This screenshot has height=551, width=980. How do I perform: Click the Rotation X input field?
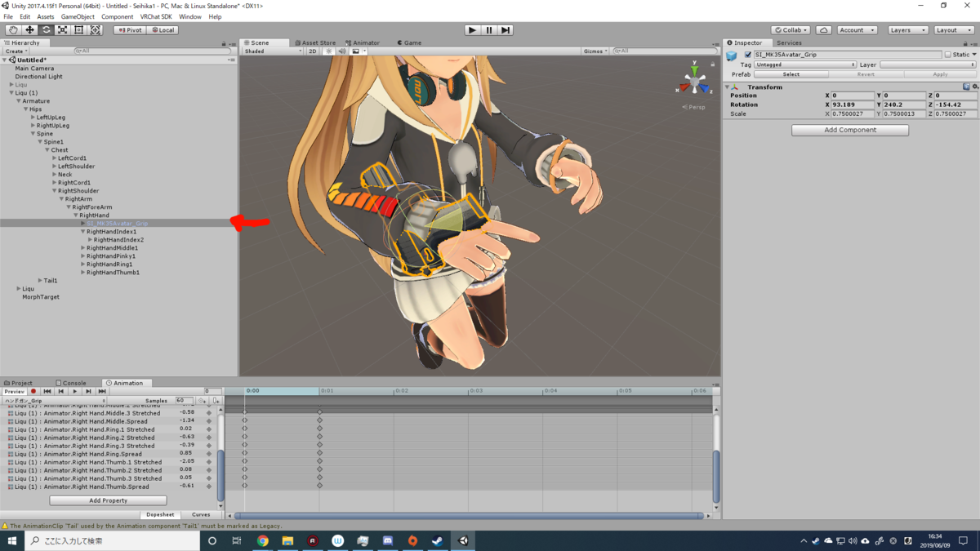click(851, 104)
